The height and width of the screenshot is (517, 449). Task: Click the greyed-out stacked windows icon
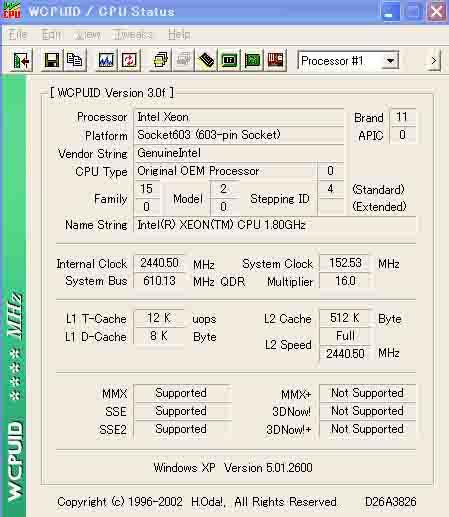[183, 60]
